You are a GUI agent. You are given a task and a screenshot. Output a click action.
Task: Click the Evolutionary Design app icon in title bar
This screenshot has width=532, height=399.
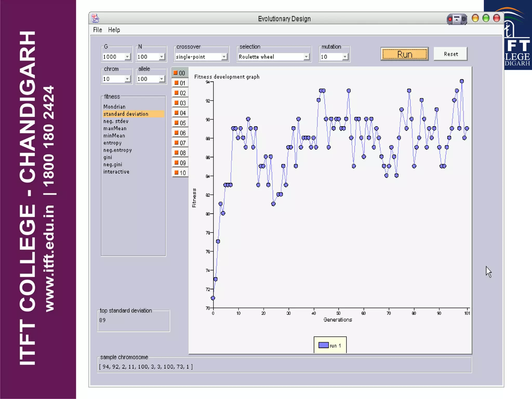(95, 18)
